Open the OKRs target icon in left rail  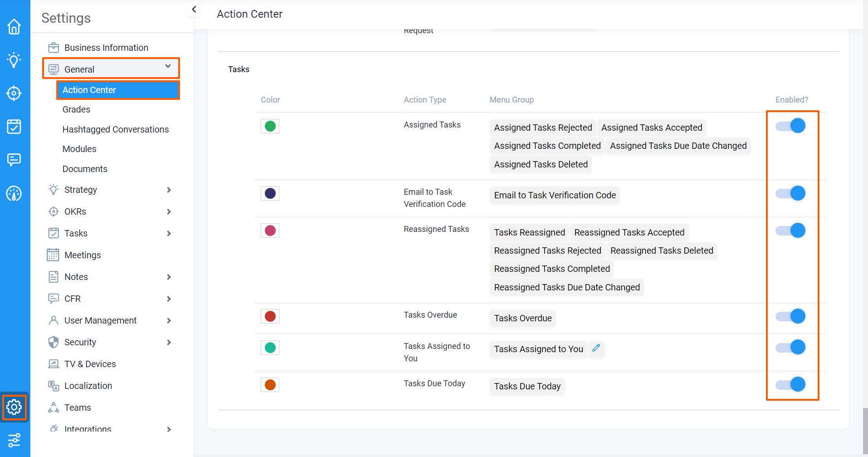pyautogui.click(x=14, y=93)
